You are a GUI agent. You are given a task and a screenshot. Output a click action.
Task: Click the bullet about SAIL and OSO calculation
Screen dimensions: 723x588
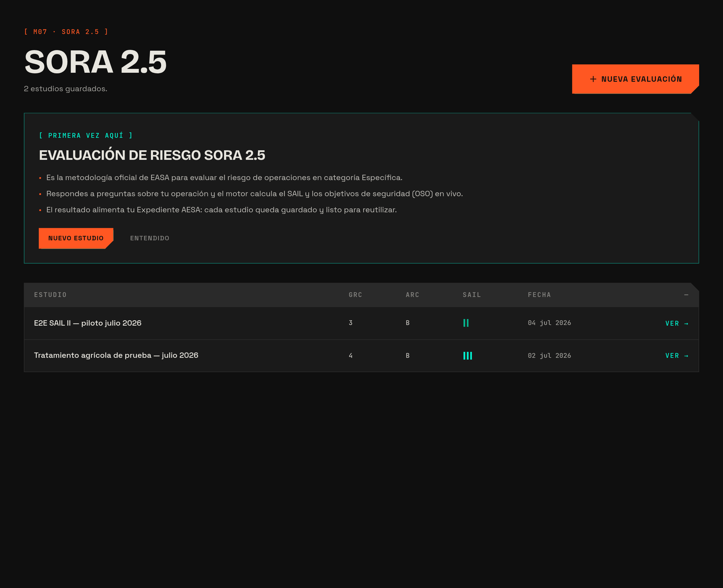point(254,194)
